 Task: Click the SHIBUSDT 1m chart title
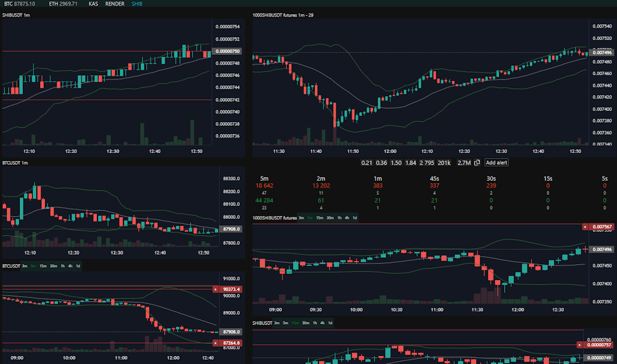(x=16, y=15)
